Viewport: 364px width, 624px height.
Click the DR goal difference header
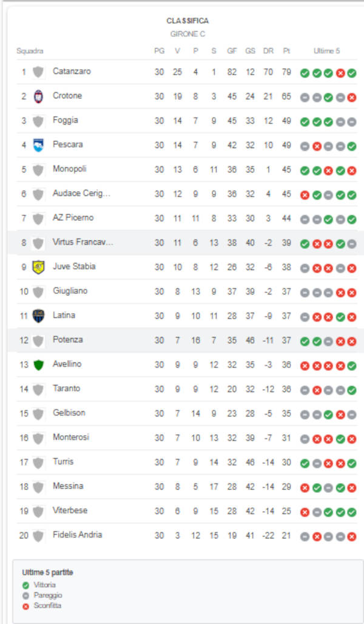click(x=268, y=51)
